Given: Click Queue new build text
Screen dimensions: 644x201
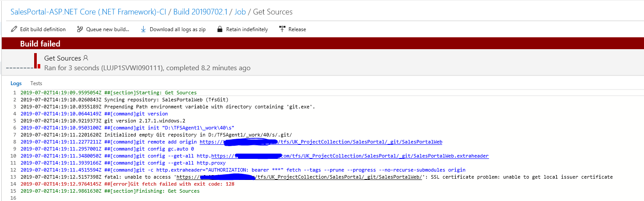Looking at the screenshot, I should coord(108,29).
